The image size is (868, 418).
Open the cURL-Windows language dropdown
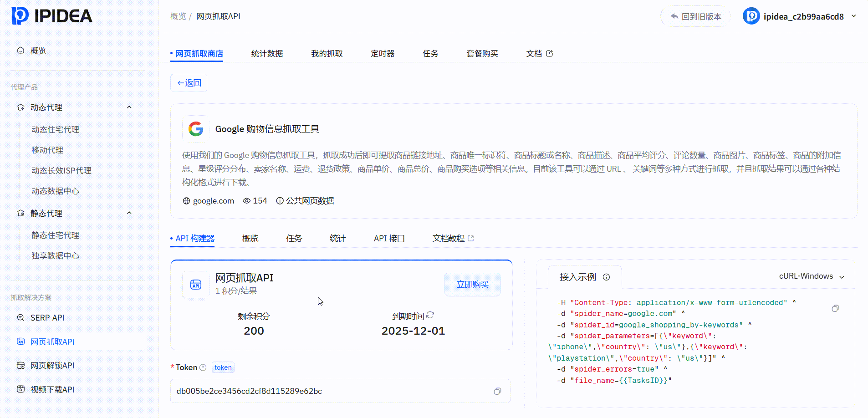pos(812,276)
